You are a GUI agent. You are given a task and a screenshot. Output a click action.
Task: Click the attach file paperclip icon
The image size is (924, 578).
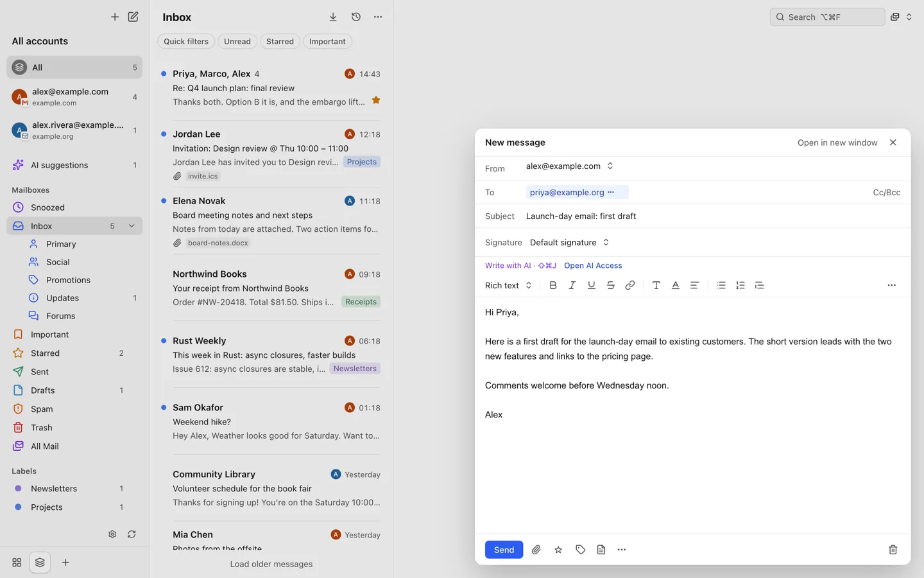536,550
